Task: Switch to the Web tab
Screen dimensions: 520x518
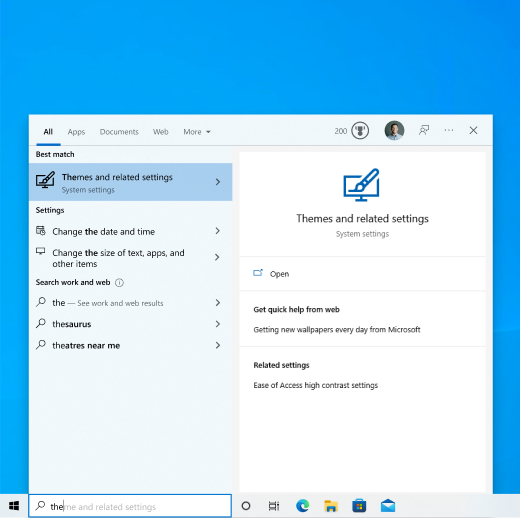Action: (161, 132)
